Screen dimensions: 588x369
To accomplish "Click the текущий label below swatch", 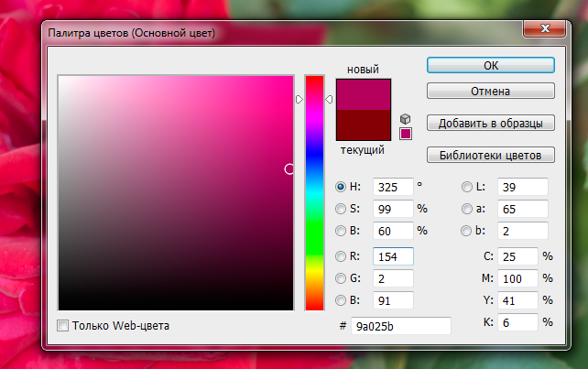I will pyautogui.click(x=363, y=150).
